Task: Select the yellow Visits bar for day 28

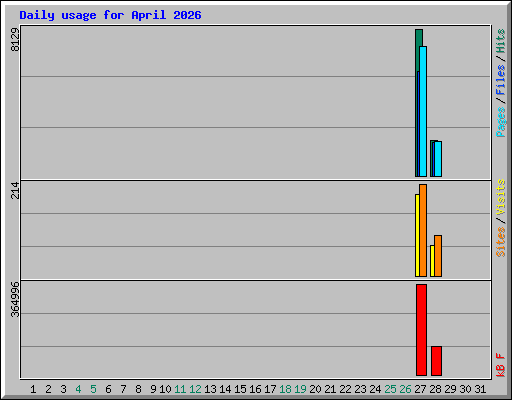Action: point(432,261)
